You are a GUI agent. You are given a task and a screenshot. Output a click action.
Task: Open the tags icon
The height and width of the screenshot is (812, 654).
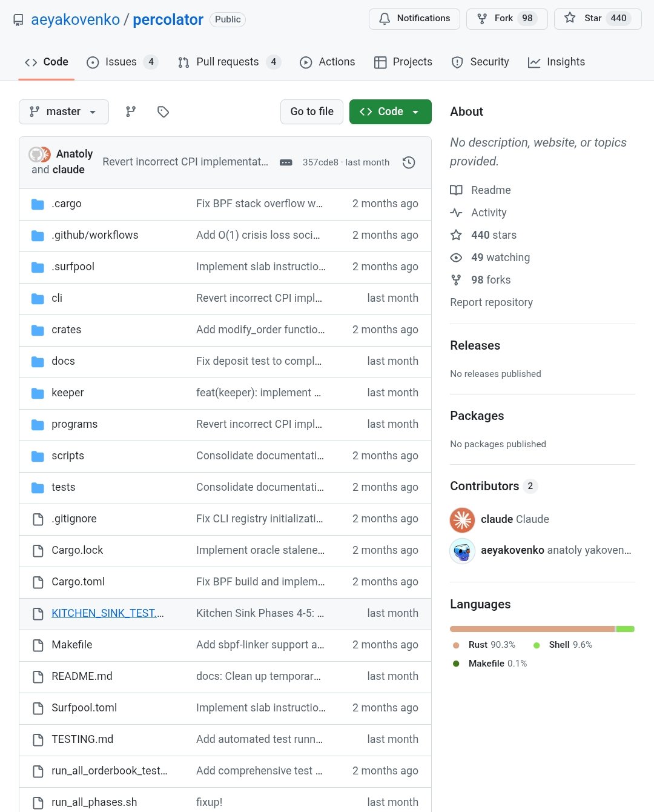click(163, 111)
